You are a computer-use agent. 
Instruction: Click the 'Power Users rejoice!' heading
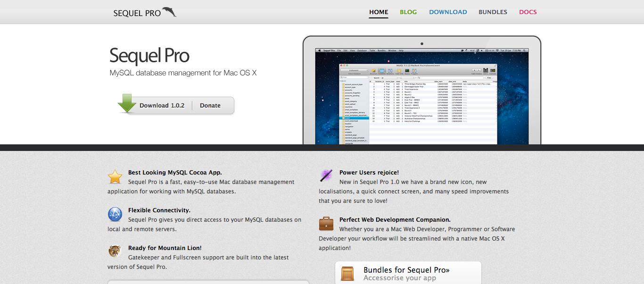pyautogui.click(x=369, y=173)
